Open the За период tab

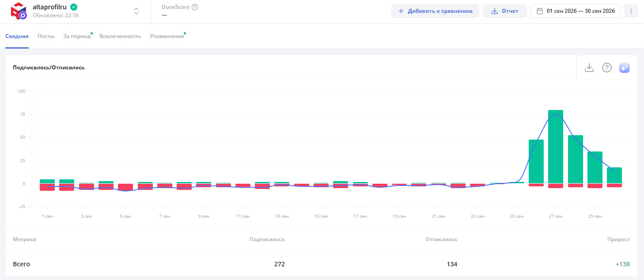(77, 36)
